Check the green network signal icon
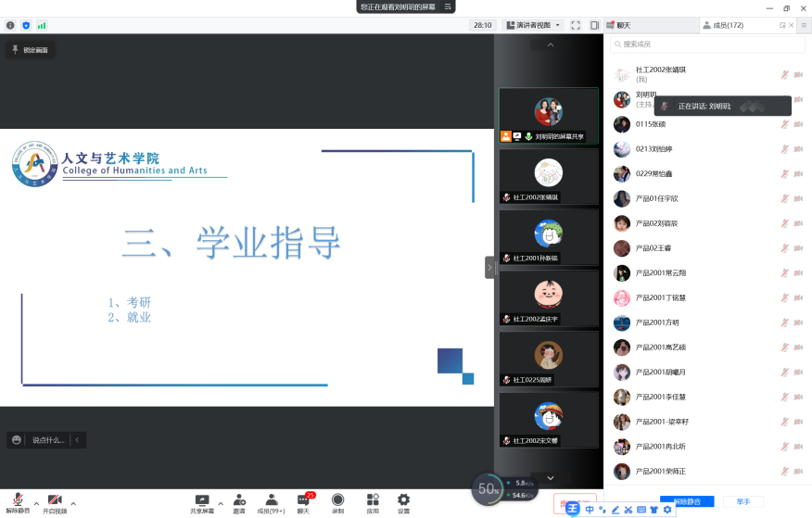812x518 pixels. coord(42,25)
